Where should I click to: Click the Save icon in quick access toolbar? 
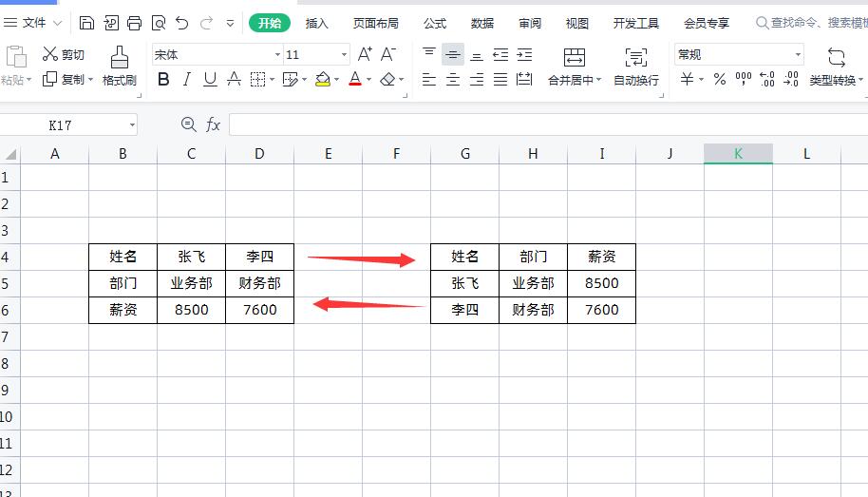click(86, 23)
